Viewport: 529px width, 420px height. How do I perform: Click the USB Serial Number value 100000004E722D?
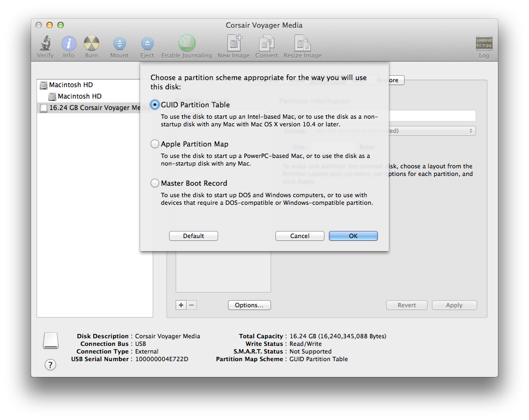point(162,360)
